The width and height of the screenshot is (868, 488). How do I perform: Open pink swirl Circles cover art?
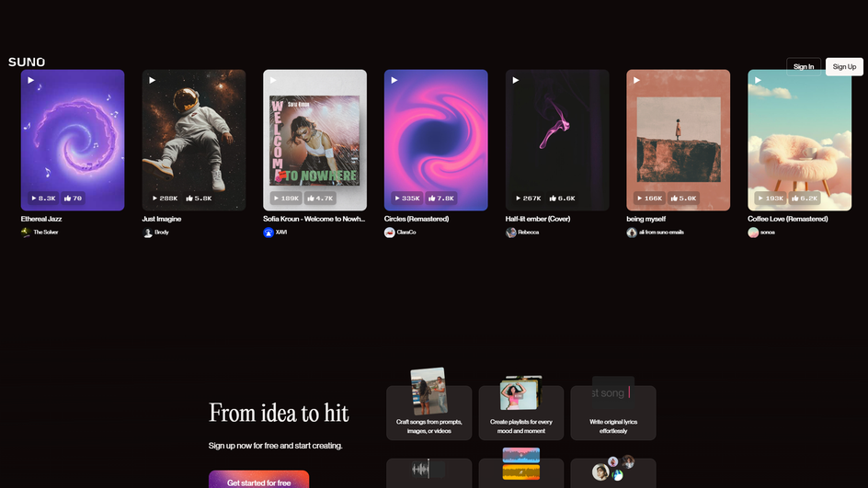click(x=436, y=140)
